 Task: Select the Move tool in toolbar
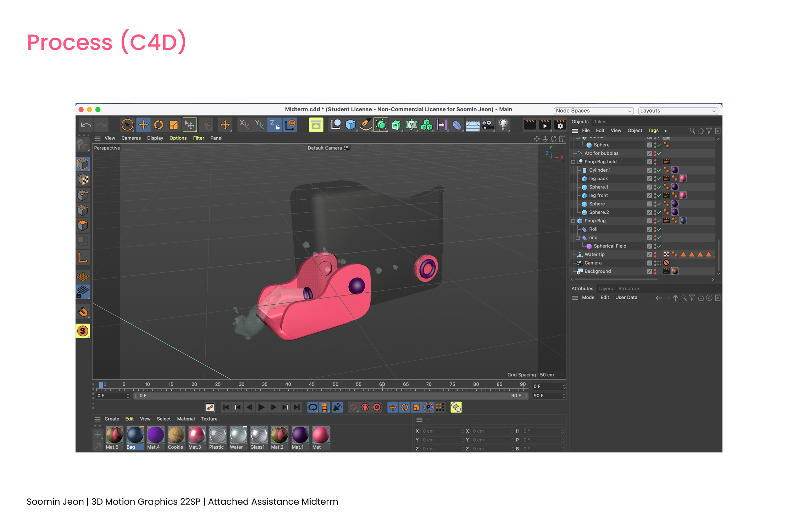[x=143, y=125]
